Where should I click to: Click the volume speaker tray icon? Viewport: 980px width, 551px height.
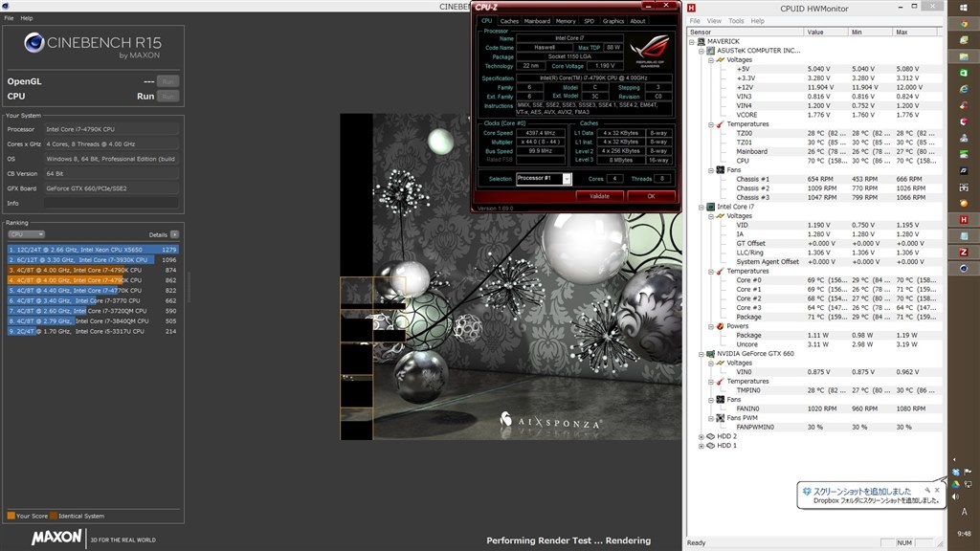(956, 496)
